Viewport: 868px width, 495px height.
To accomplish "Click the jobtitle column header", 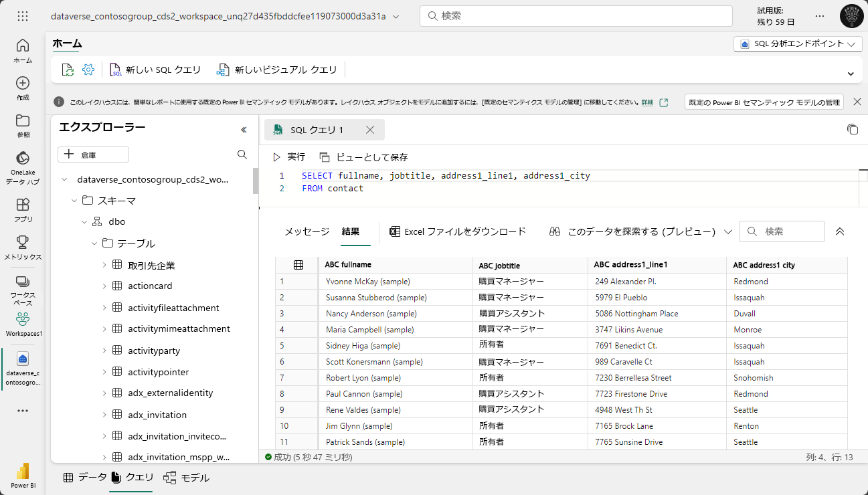I will 529,265.
